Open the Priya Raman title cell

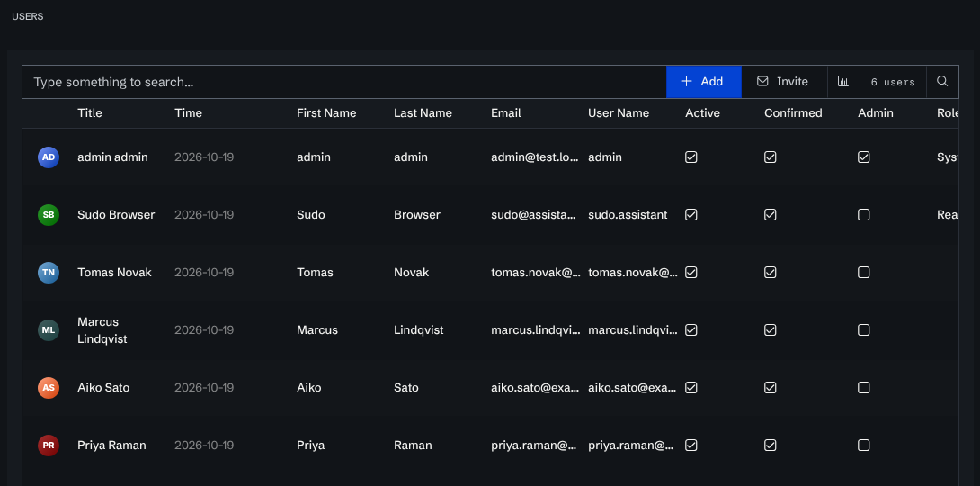111,445
